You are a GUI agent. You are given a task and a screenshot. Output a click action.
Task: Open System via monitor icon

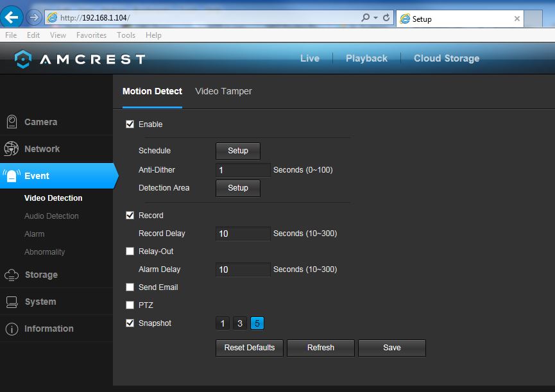click(x=12, y=302)
